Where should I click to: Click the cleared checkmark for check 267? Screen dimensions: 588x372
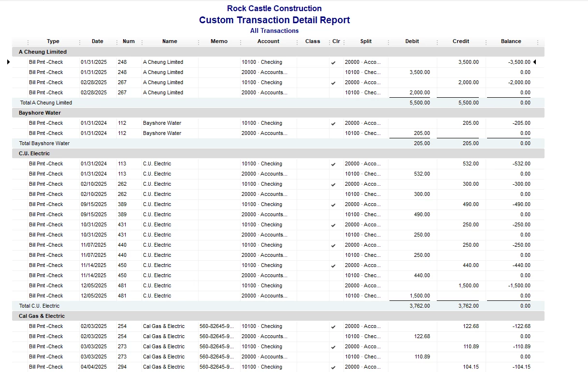click(x=333, y=83)
